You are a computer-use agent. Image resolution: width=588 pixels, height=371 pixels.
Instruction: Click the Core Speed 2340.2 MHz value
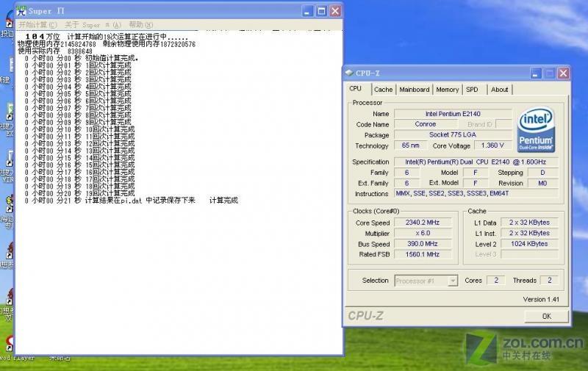pyautogui.click(x=422, y=223)
